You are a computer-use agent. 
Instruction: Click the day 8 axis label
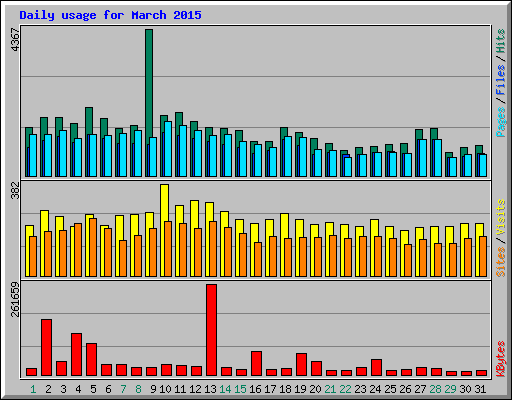[138, 389]
